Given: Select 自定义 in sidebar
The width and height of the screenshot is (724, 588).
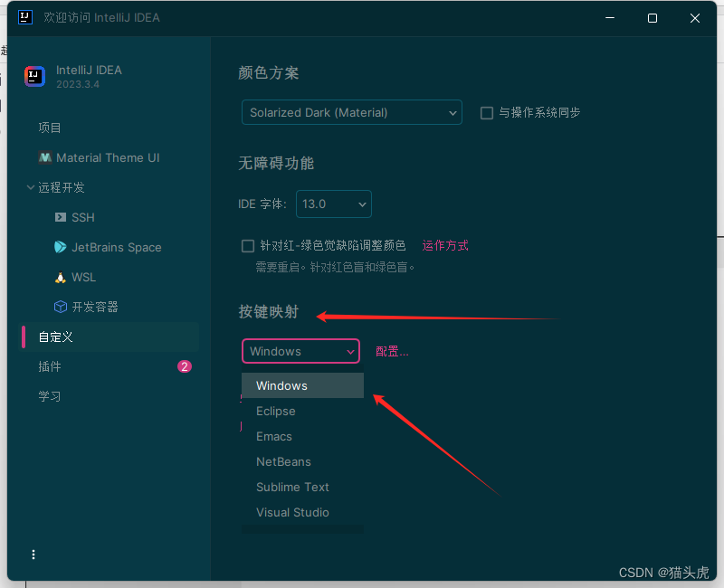Looking at the screenshot, I should [110, 337].
